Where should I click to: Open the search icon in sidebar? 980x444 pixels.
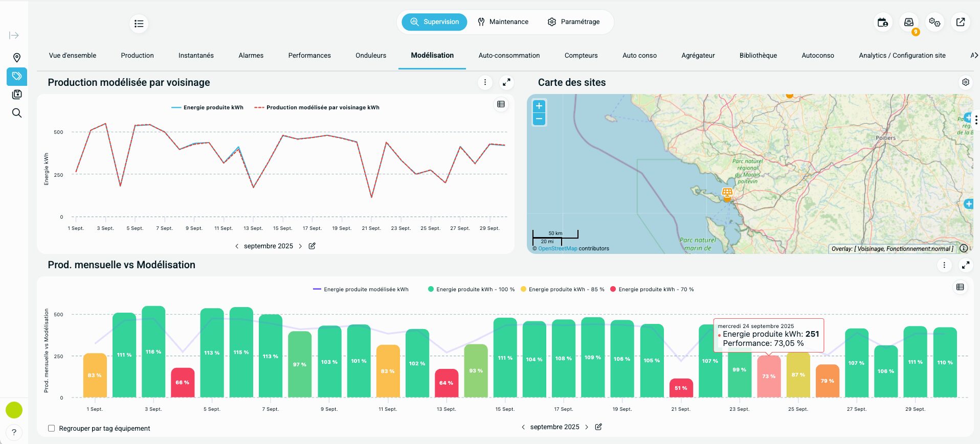pyautogui.click(x=16, y=113)
